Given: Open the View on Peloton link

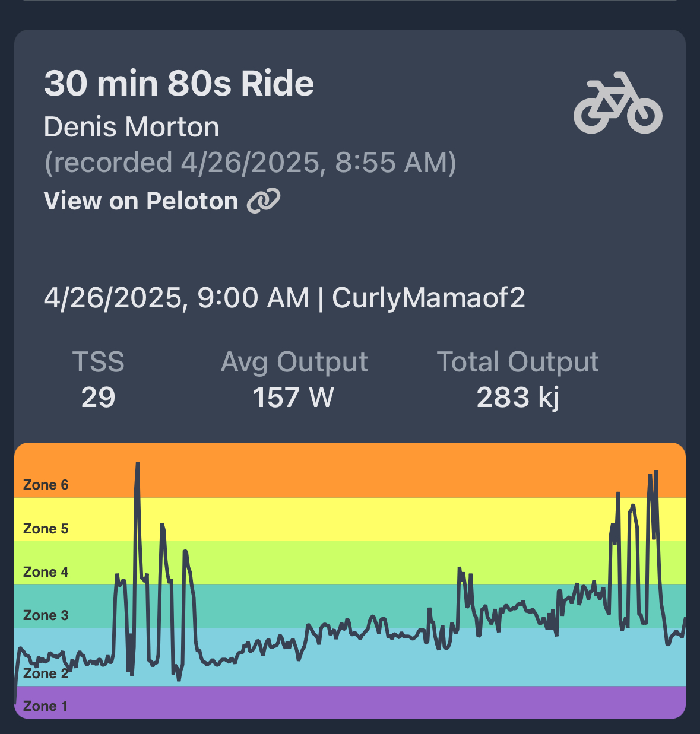Looking at the screenshot, I should click(141, 201).
